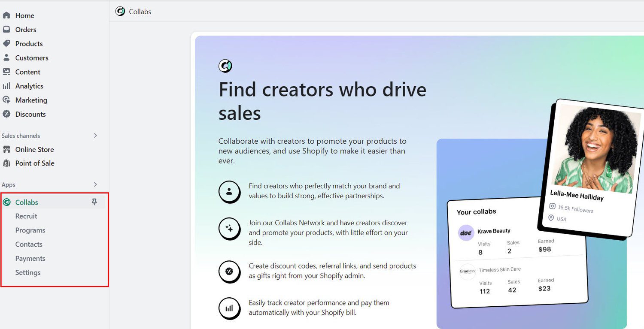Click the Point of Sale bag icon
The width and height of the screenshot is (644, 329).
tap(6, 163)
